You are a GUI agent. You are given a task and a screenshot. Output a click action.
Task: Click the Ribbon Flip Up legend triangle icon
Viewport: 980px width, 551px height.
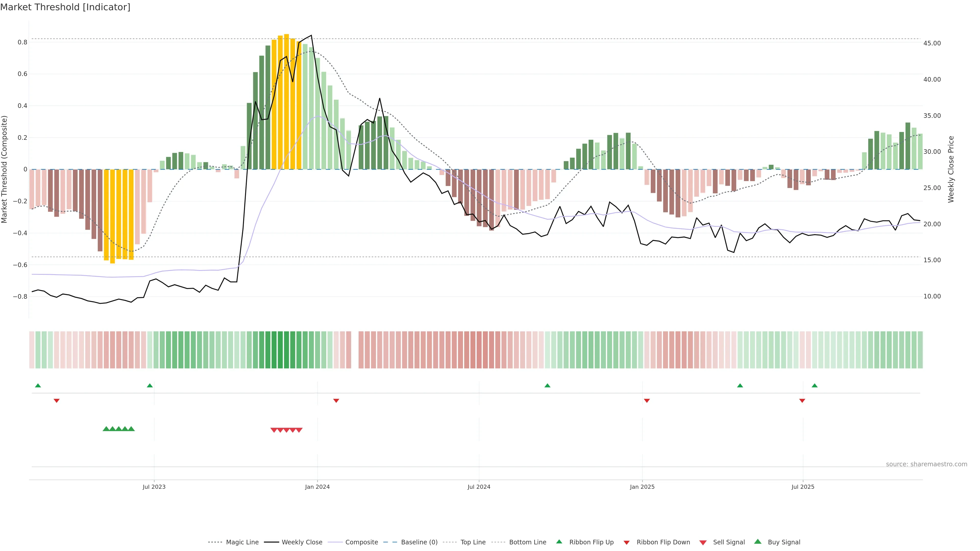(559, 542)
